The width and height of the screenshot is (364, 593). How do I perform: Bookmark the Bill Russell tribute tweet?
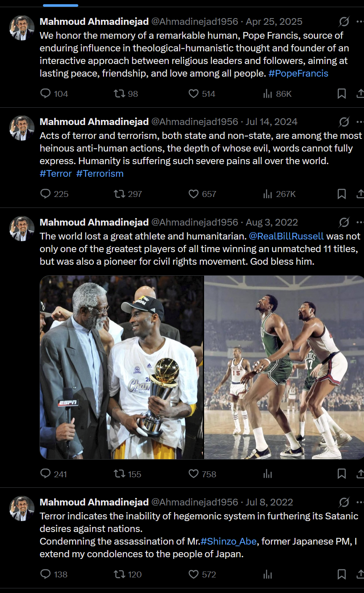pos(342,474)
